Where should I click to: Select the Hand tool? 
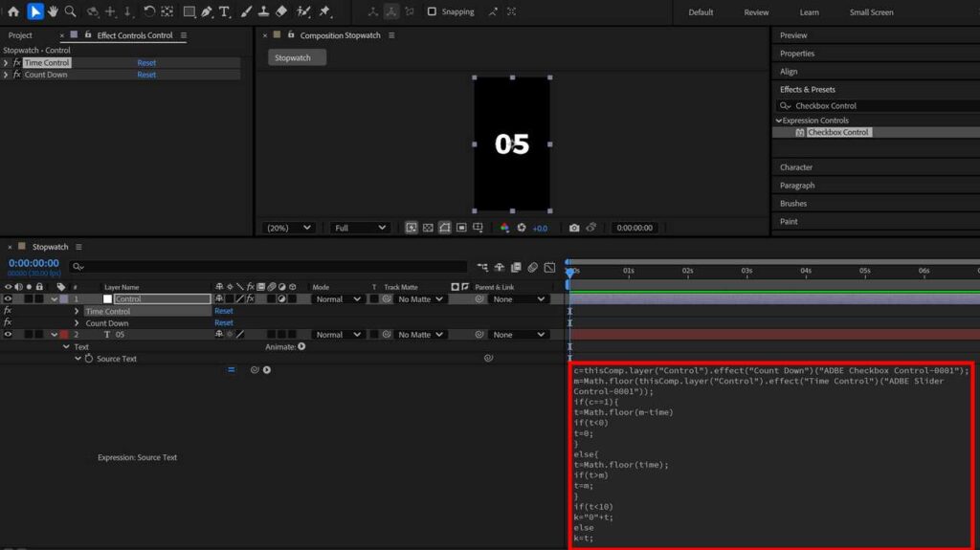pyautogui.click(x=54, y=11)
